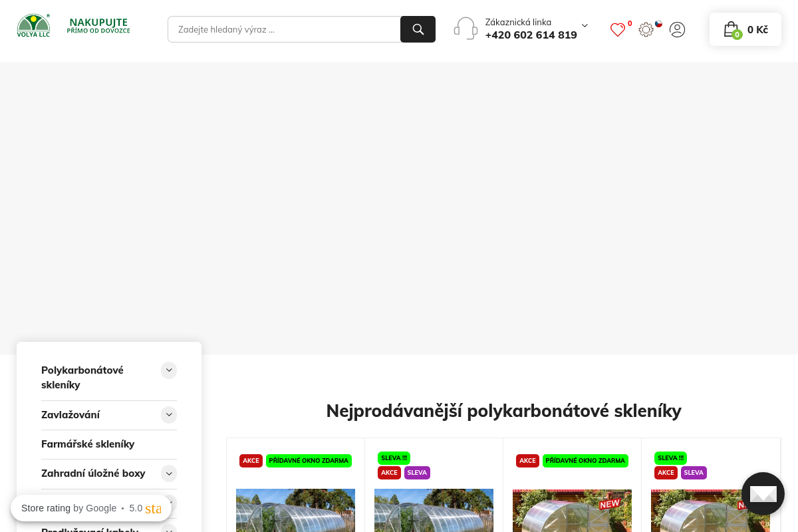This screenshot has height=532, width=798.
Task: Expand the Zavlažování submenu chevron
Action: pyautogui.click(x=169, y=415)
